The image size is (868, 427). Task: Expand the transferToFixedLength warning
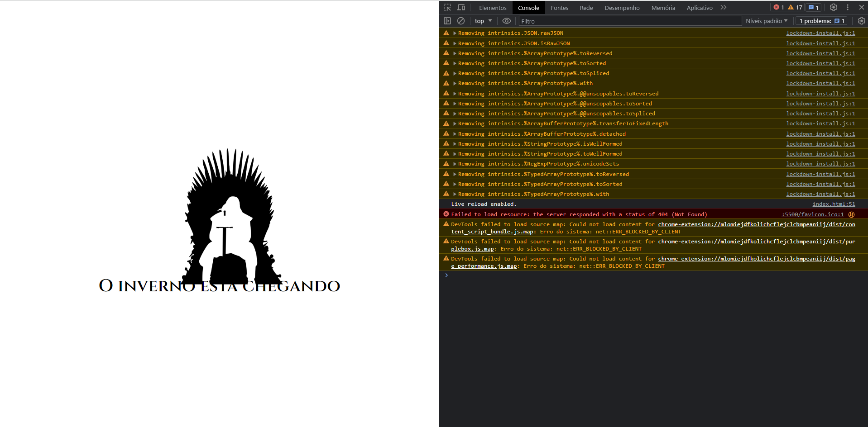(x=455, y=123)
